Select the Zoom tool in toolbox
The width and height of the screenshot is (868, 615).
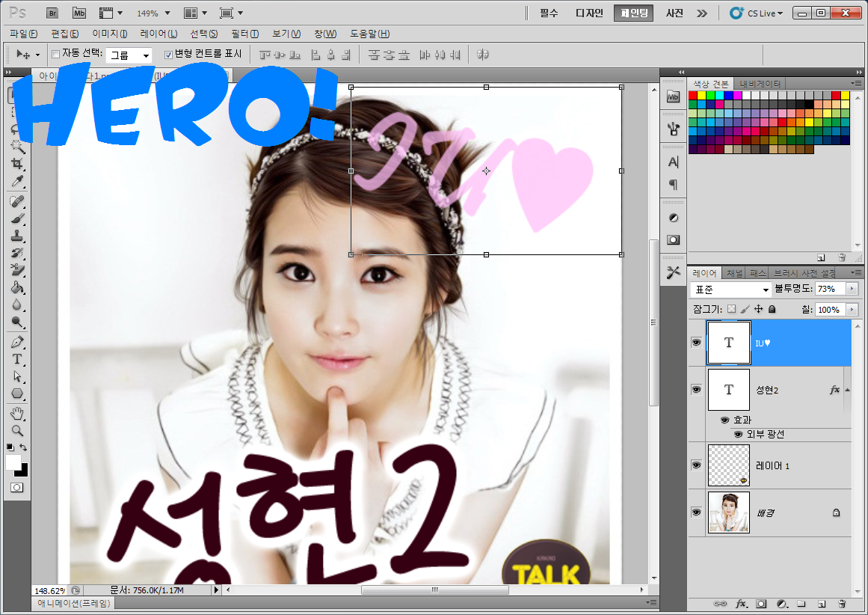17,430
